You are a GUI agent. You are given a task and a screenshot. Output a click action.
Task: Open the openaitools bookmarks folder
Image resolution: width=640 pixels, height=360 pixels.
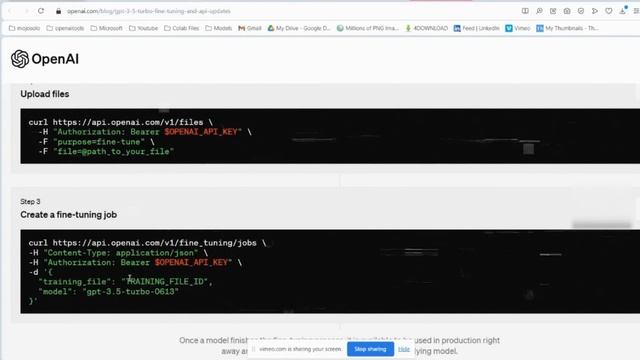(65, 28)
